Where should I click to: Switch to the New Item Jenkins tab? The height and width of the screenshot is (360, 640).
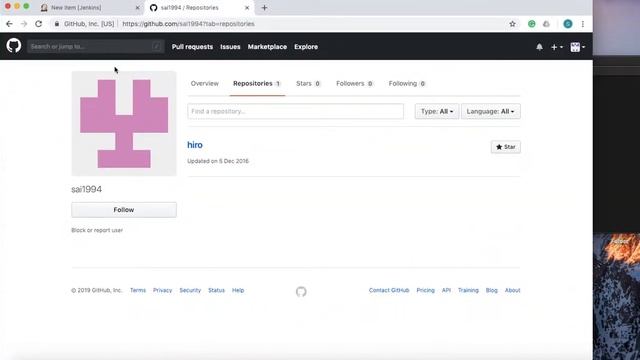pyautogui.click(x=90, y=8)
